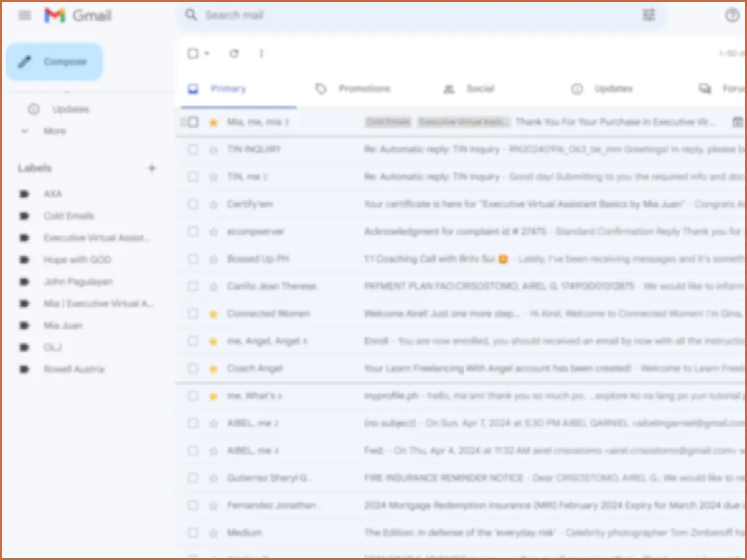Click the Compose button

(54, 62)
